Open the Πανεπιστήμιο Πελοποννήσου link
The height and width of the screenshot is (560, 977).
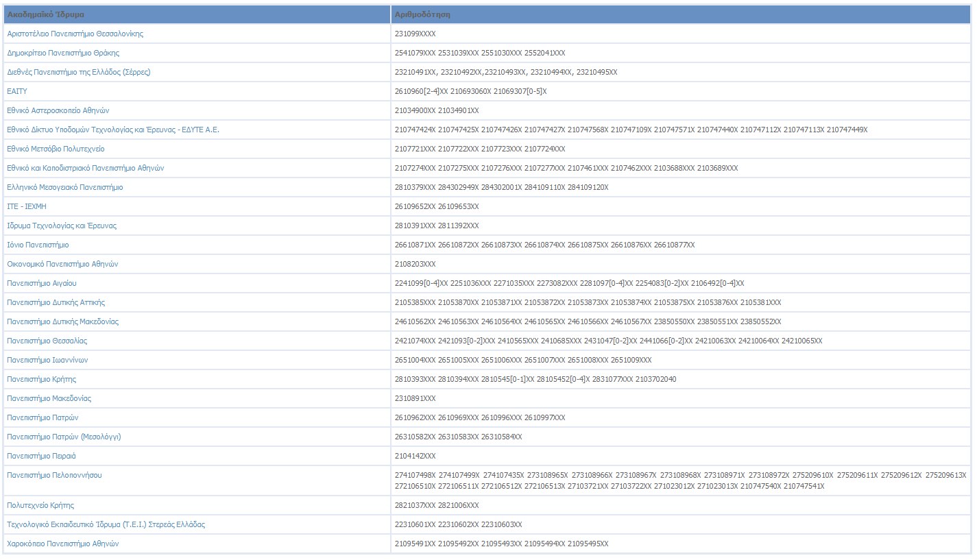(54, 475)
